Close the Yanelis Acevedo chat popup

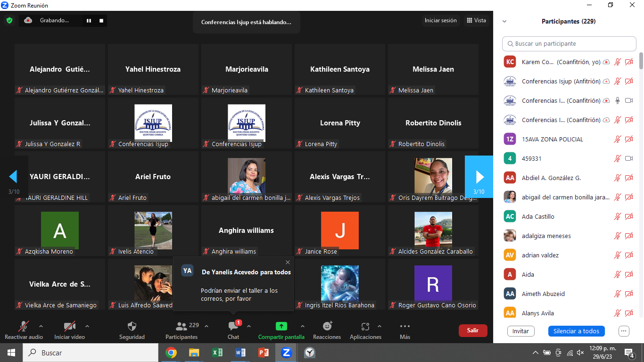click(x=288, y=263)
